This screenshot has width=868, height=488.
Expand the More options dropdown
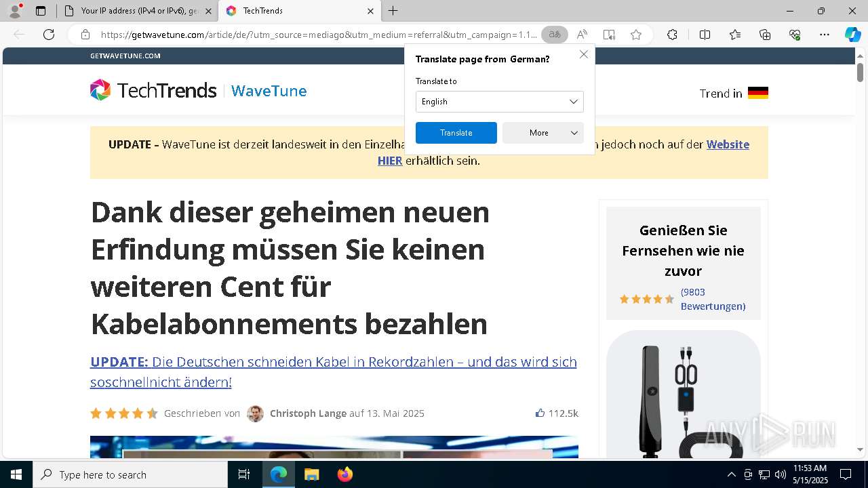tap(543, 133)
